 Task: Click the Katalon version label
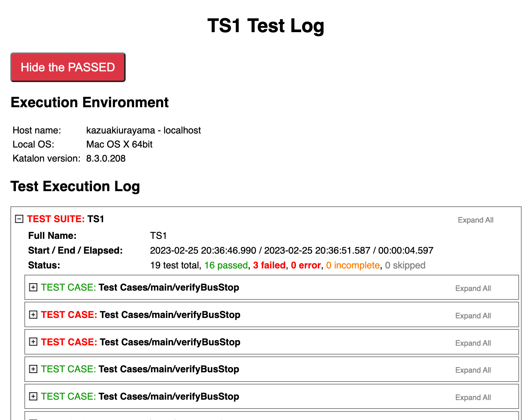point(47,158)
